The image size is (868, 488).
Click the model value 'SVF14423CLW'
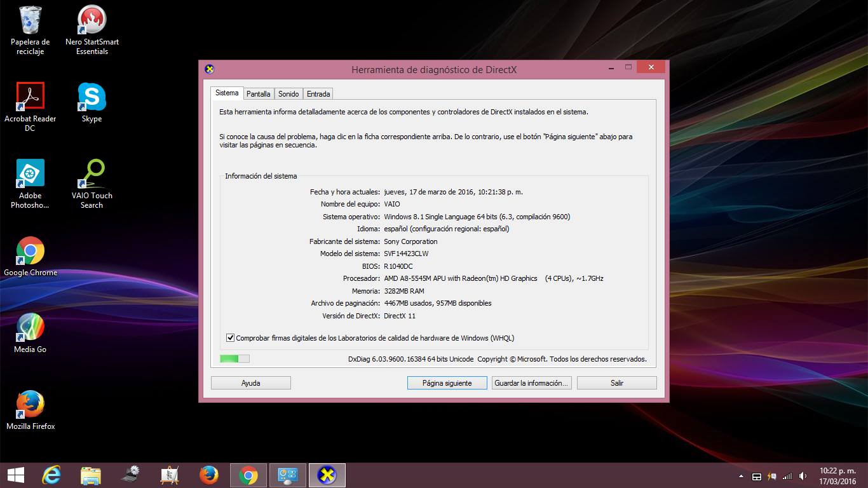[x=406, y=254]
